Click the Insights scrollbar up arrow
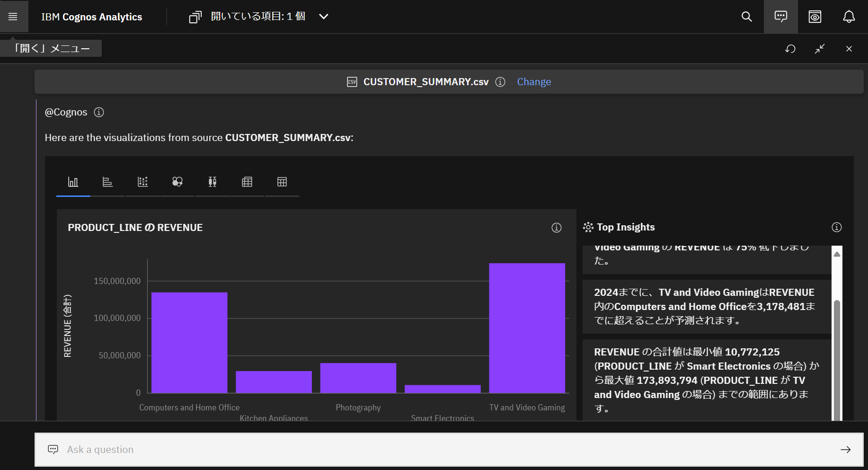This screenshot has height=470, width=868. [837, 254]
